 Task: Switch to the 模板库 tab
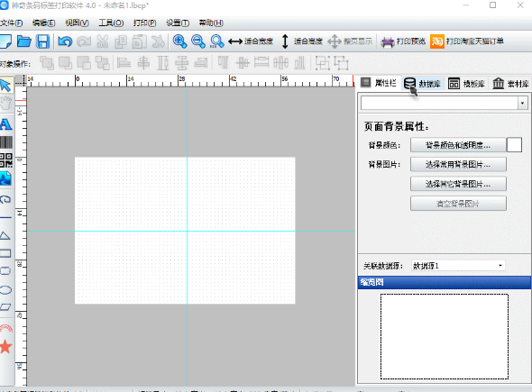point(466,84)
